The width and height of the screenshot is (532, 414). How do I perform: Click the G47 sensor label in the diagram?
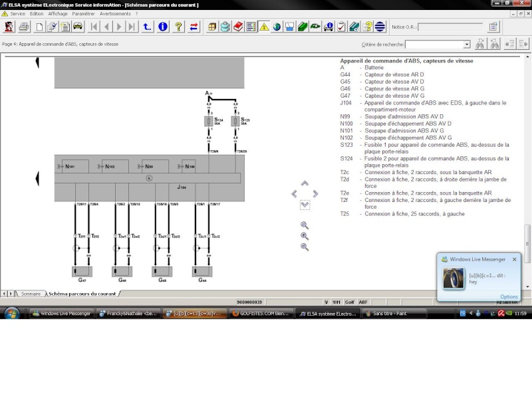click(82, 280)
